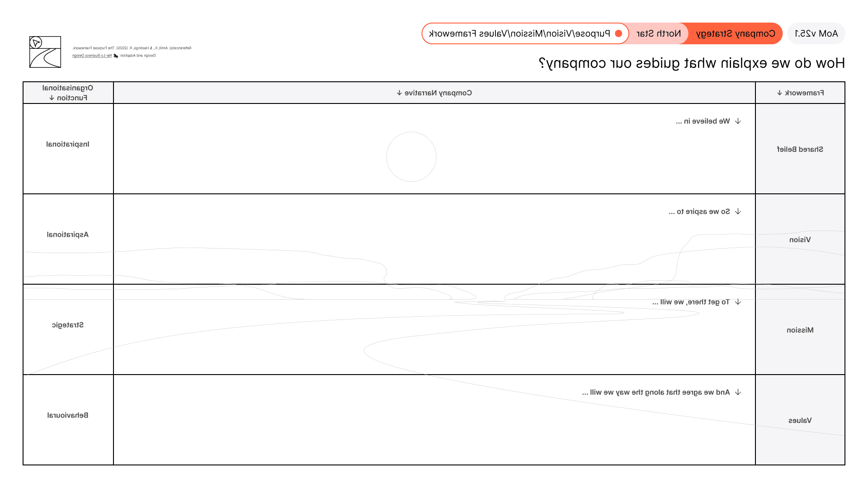
Task: Select the North Star breadcrumb tab
Action: click(x=658, y=33)
